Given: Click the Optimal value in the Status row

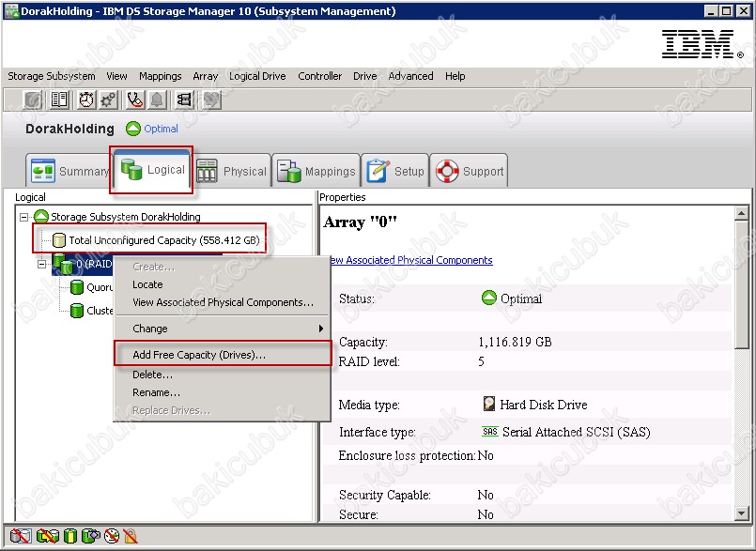Looking at the screenshot, I should pos(520,298).
